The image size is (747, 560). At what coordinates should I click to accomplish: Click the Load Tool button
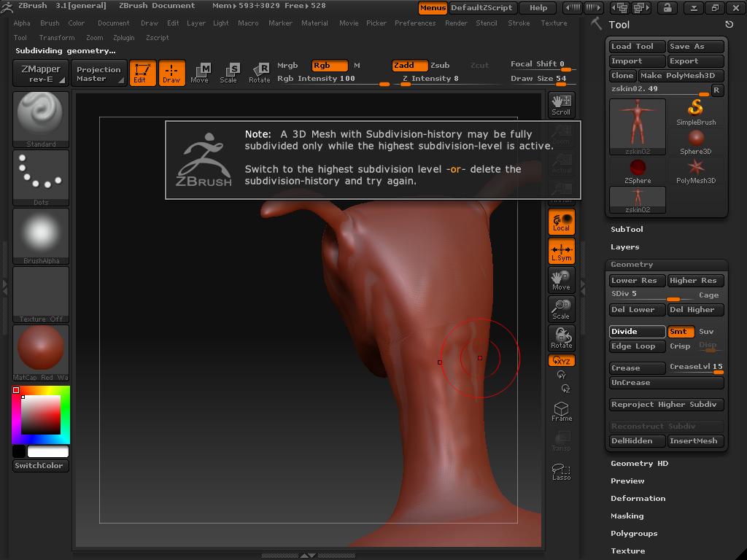pos(638,46)
